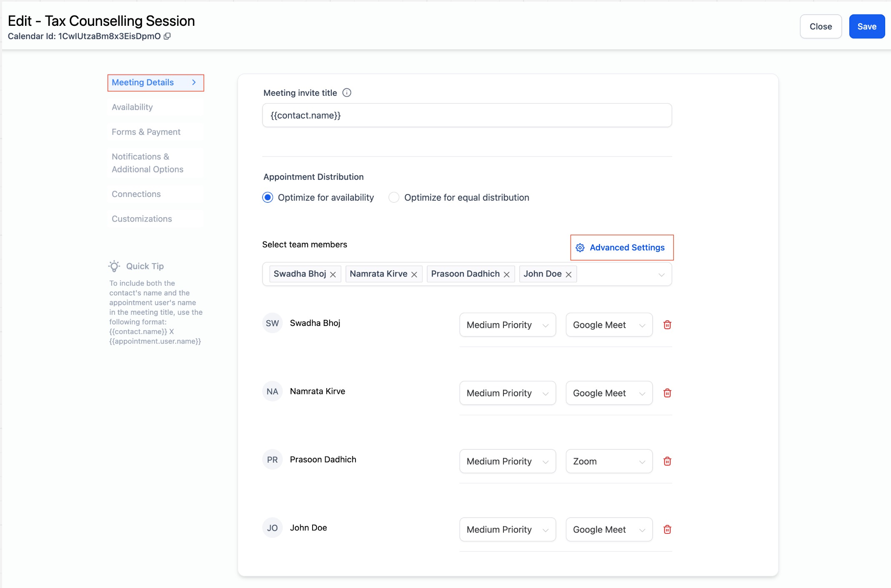This screenshot has height=588, width=891.
Task: Remove Swadha Bhoj tag via X icon
Action: point(333,274)
